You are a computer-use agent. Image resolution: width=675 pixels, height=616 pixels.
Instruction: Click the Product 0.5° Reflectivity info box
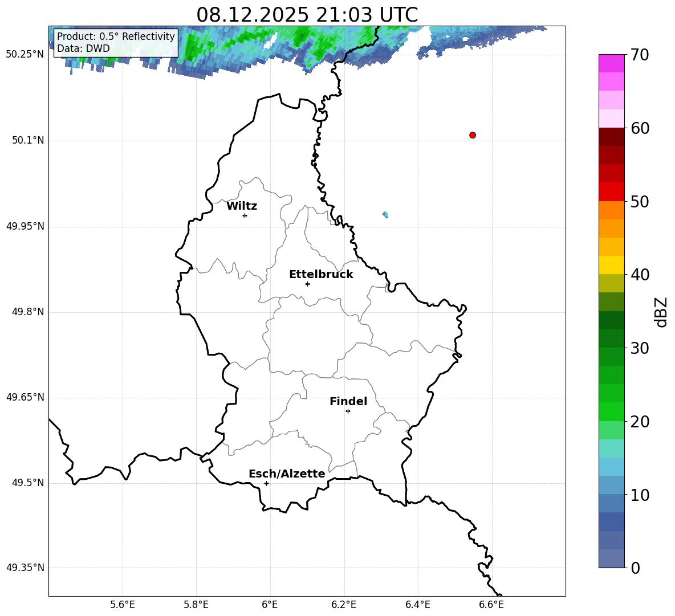click(x=116, y=43)
